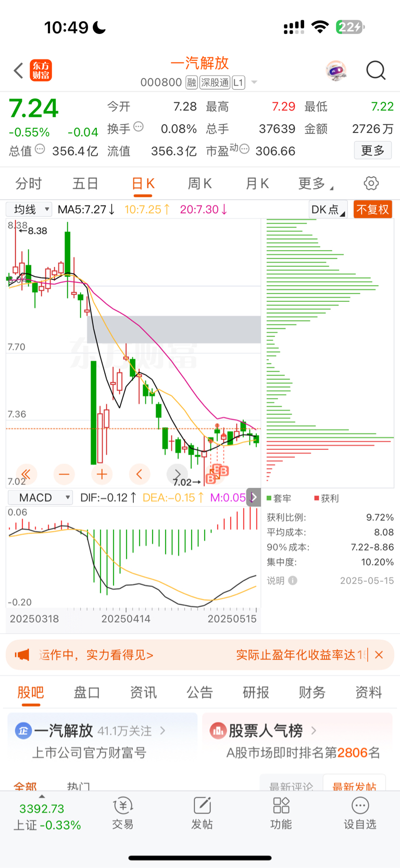Select the 日K chart tab
This screenshot has width=400, height=868.
coord(143,184)
